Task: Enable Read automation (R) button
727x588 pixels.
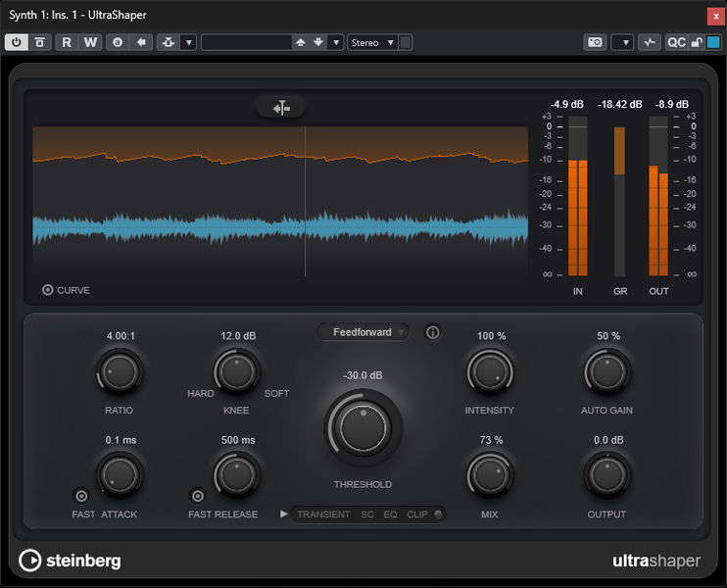Action: (67, 42)
